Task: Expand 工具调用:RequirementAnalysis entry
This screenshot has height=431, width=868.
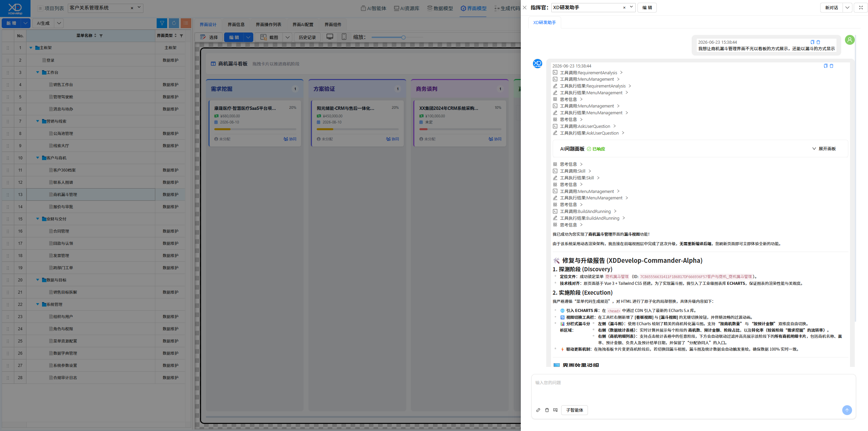Action: pos(588,73)
